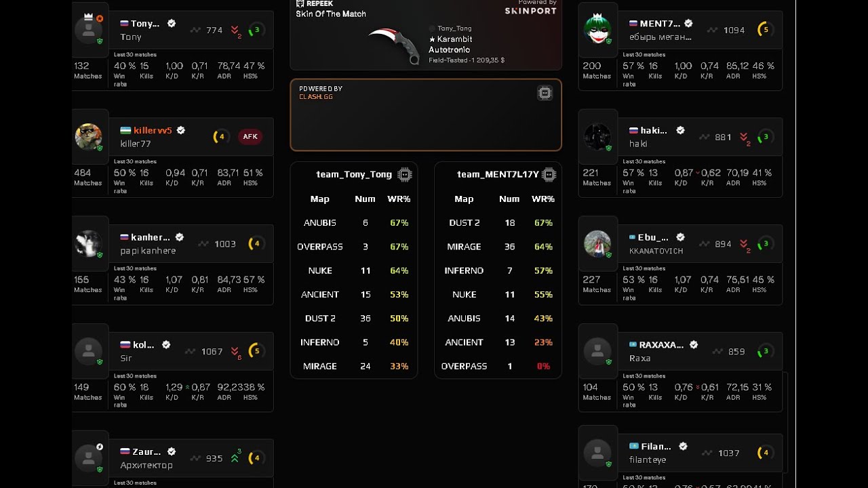Click skill level 5 icon in MENT7's row

pyautogui.click(x=765, y=30)
